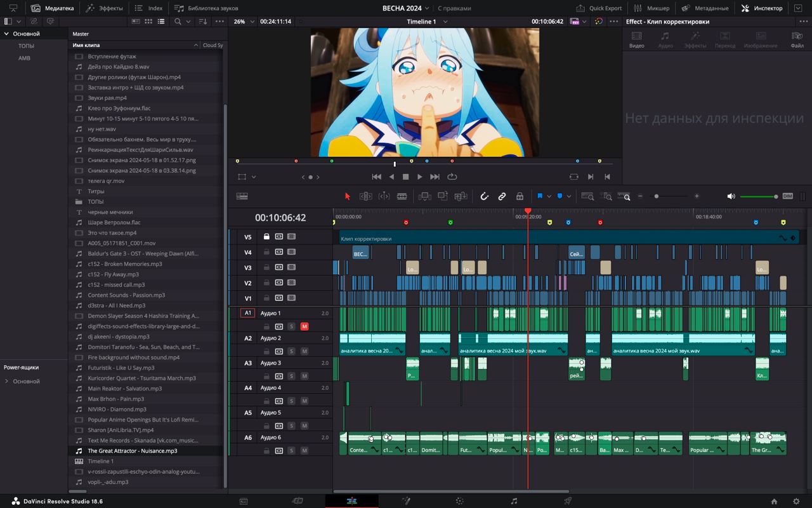Jump to the first frame of timeline
The height and width of the screenshot is (508, 812).
click(376, 177)
